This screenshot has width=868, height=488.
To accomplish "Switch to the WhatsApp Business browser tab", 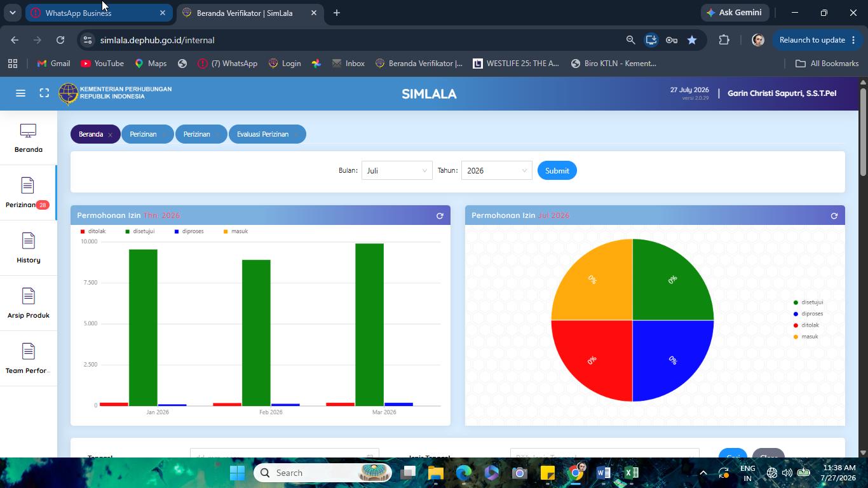I will tap(98, 13).
